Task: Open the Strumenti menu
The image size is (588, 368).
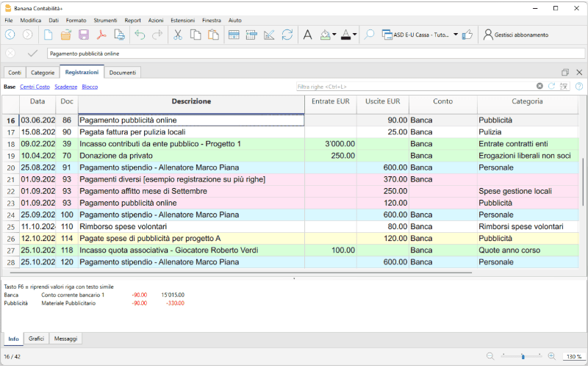Action: click(x=106, y=21)
